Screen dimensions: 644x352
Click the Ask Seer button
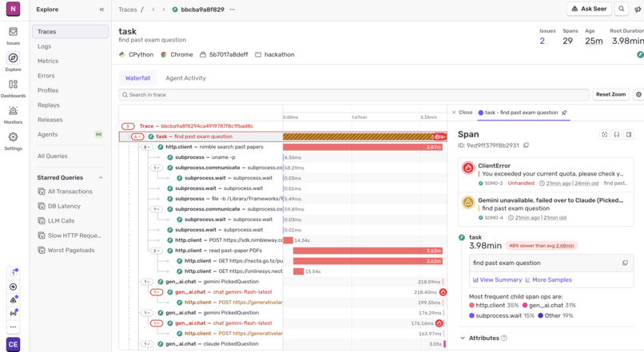point(589,9)
